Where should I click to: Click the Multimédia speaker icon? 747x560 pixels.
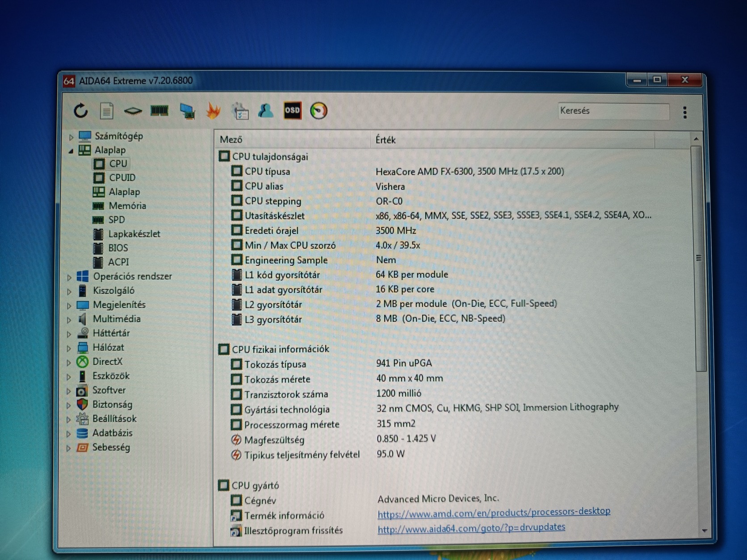[82, 319]
